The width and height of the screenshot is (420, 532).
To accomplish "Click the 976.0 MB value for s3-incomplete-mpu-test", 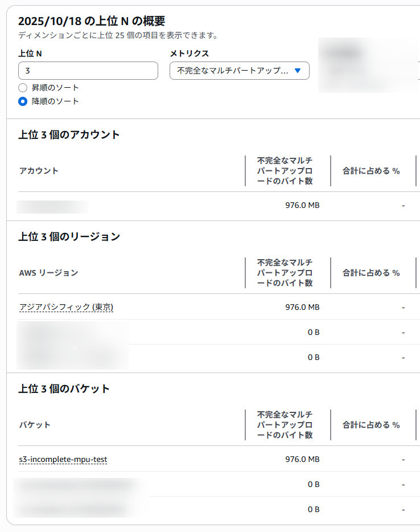I will (x=302, y=459).
